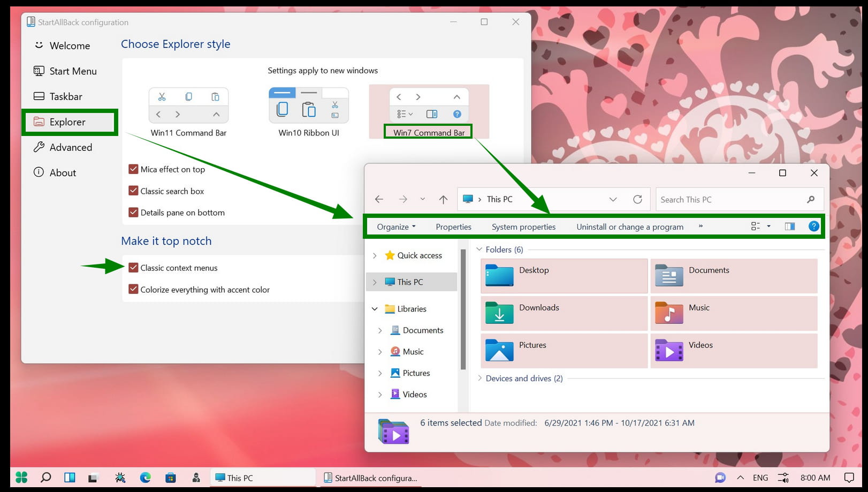Image resolution: width=868 pixels, height=492 pixels.
Task: Select the Documents folder icon
Action: [x=669, y=276]
